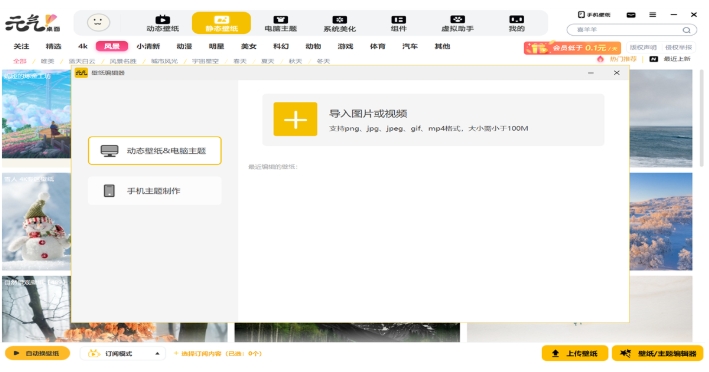Image resolution: width=709 pixels, height=372 pixels.
Task: Expand the 订阅模式 dropdown
Action: pos(123,353)
